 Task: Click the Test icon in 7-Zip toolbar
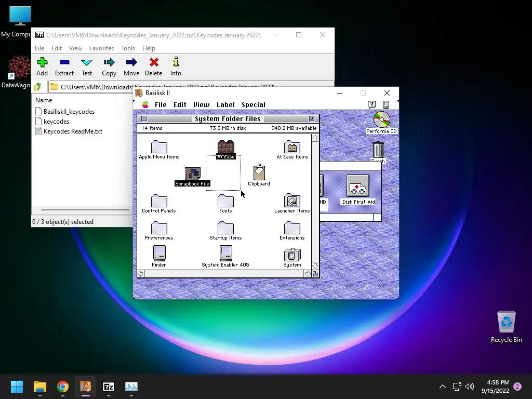pos(87,66)
